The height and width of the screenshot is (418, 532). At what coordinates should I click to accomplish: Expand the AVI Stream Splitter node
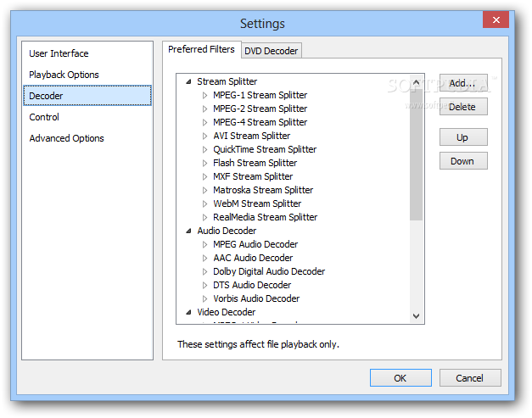(204, 136)
